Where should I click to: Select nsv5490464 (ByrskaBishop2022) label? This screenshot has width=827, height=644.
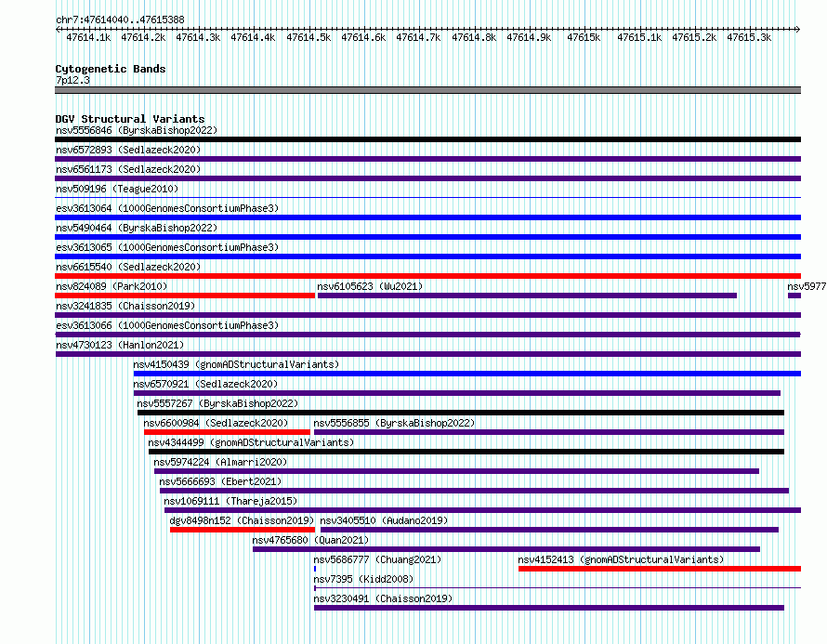point(137,228)
